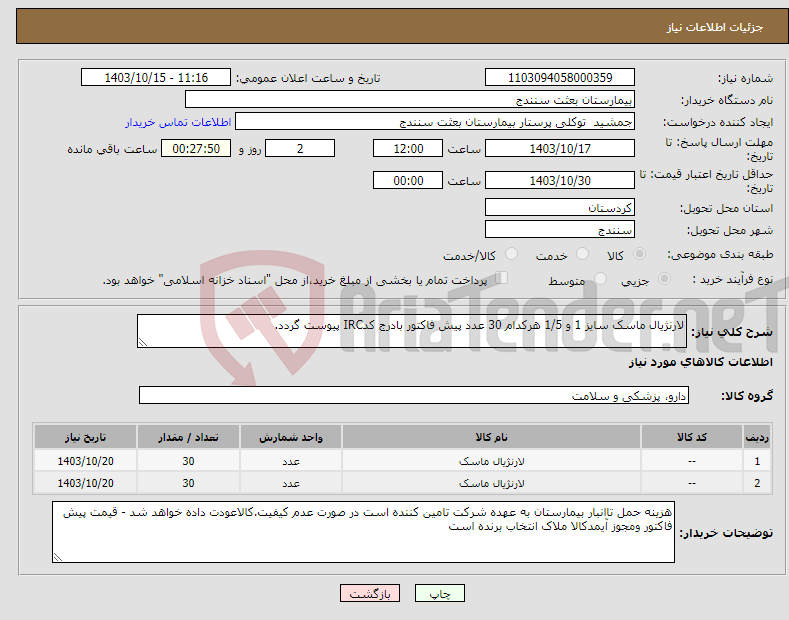Screen dimensions: 789x620
Task: Click date 1403/10/20 in row 1
Action: pyautogui.click(x=86, y=461)
